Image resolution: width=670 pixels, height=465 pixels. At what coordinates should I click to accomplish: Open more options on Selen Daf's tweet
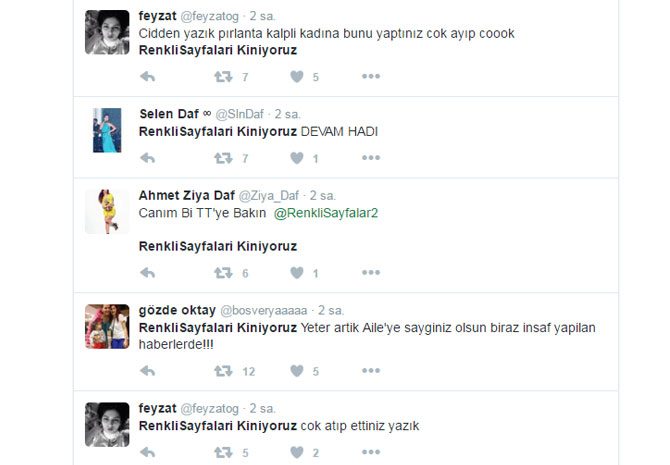(371, 158)
